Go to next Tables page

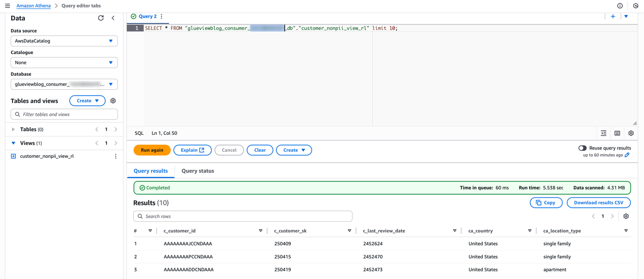point(116,129)
